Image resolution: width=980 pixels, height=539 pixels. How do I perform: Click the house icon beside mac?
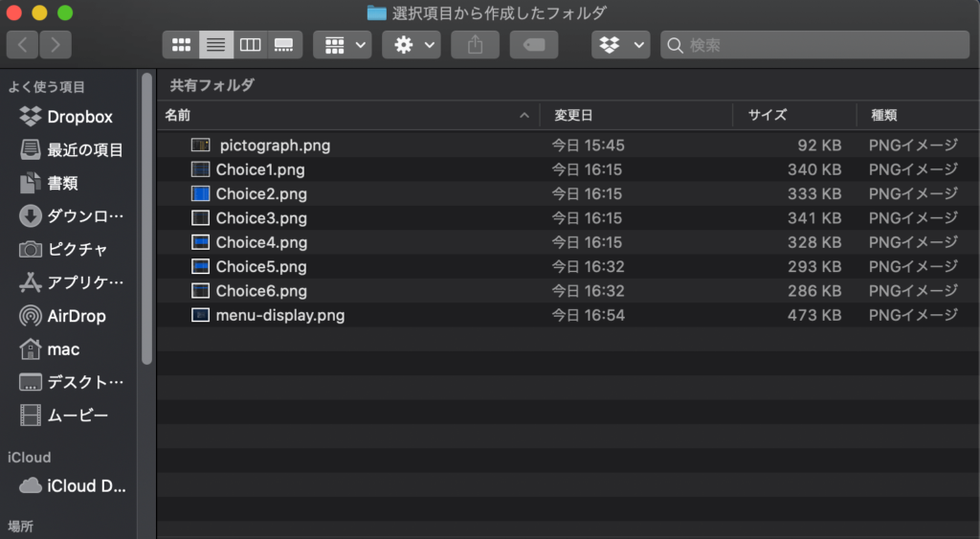click(30, 348)
